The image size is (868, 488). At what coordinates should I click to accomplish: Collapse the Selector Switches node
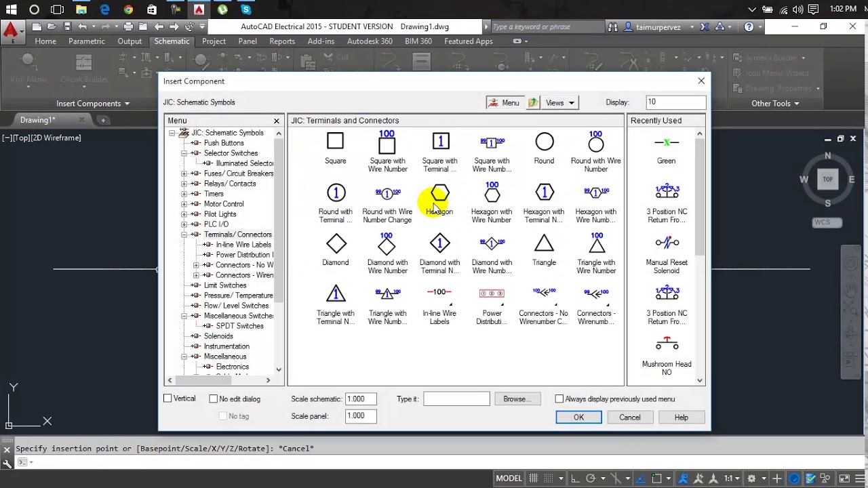click(184, 153)
